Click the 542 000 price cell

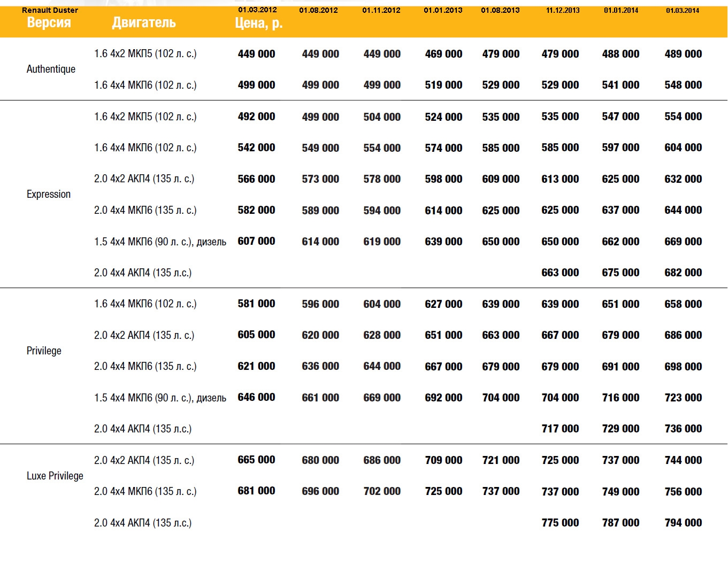point(256,148)
